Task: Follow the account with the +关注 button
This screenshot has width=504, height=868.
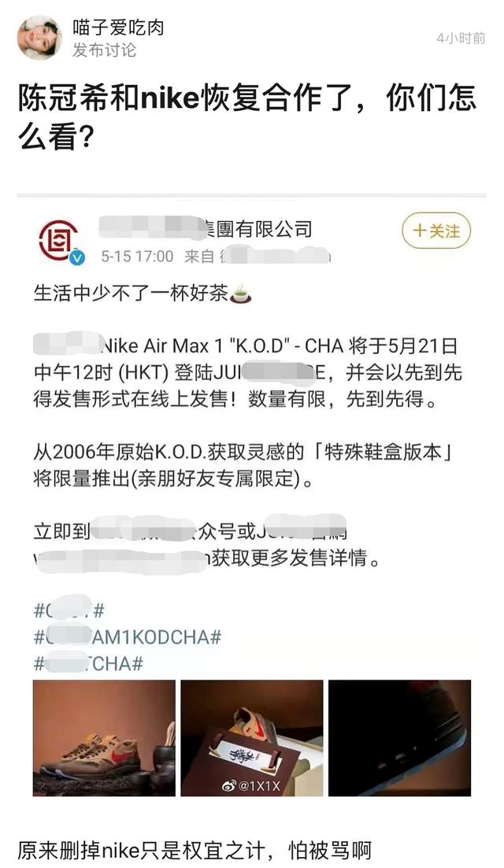Action: 436,231
